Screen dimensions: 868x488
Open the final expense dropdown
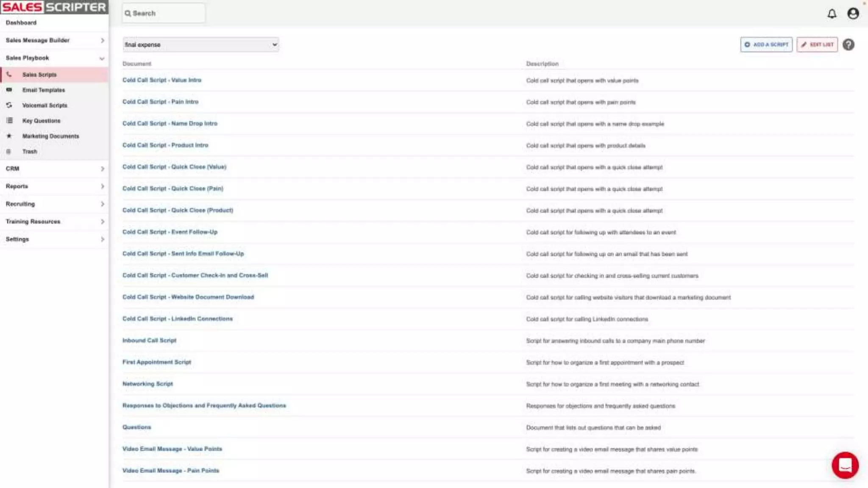point(201,44)
